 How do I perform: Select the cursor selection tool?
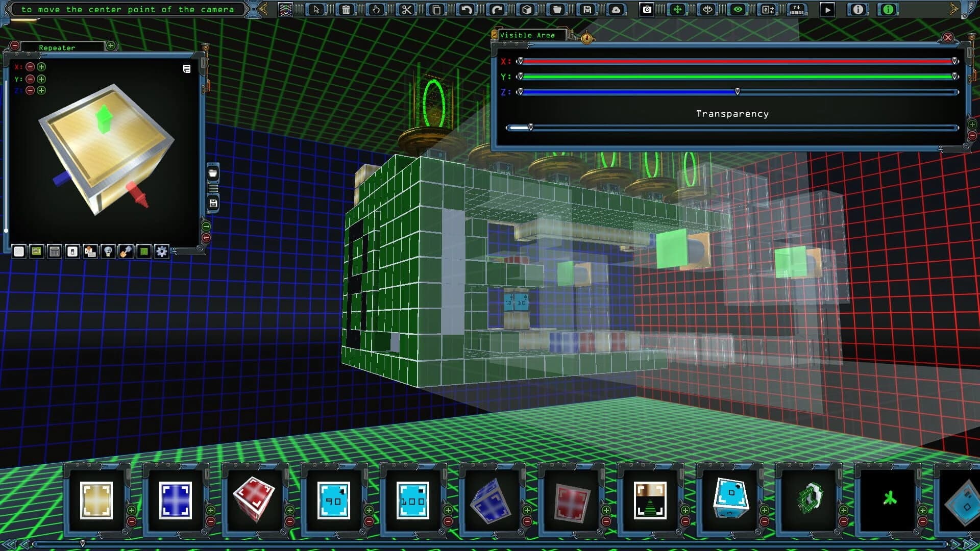click(316, 9)
